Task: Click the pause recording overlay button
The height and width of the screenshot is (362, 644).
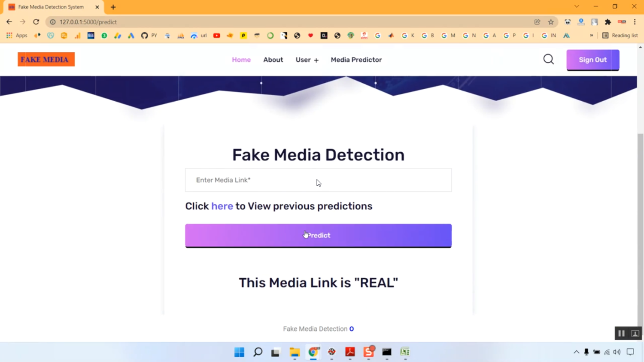Action: pos(621,333)
